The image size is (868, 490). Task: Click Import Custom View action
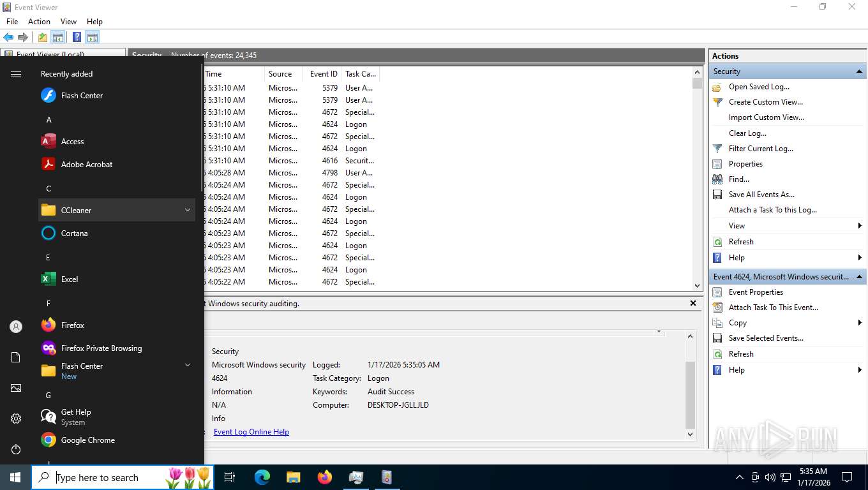point(766,117)
